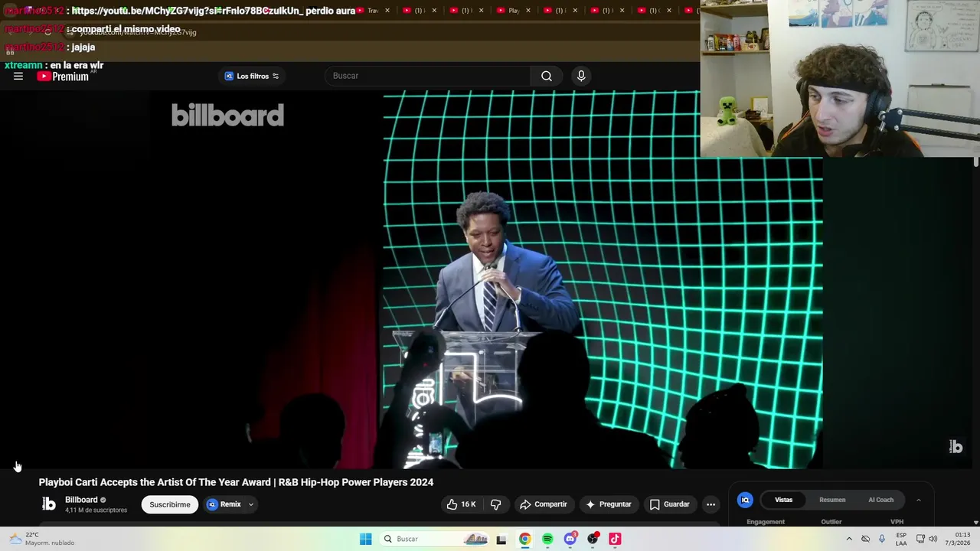Click the Windows taskbar Buscar search box
Screen dimensions: 980x551
click(x=434, y=539)
